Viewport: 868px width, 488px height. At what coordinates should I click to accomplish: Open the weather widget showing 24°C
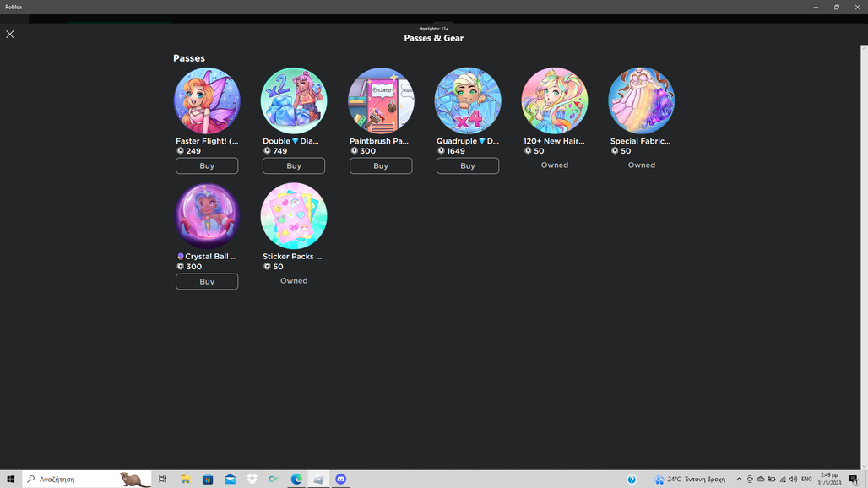click(689, 480)
